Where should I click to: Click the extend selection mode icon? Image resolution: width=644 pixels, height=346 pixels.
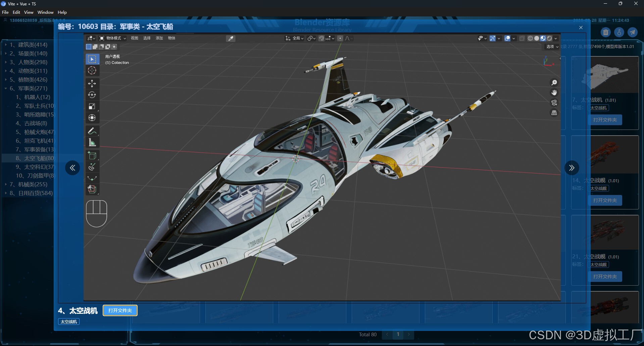pos(95,47)
